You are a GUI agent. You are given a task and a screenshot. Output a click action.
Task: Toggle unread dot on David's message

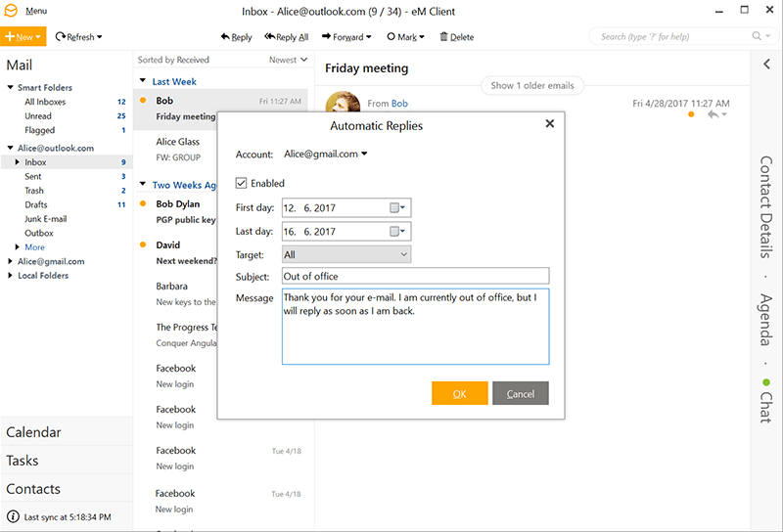pos(143,244)
